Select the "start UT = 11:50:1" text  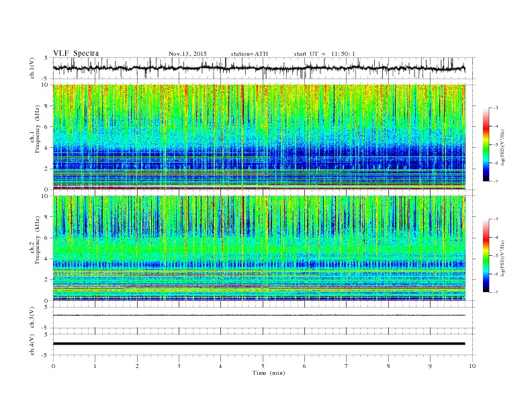point(324,54)
